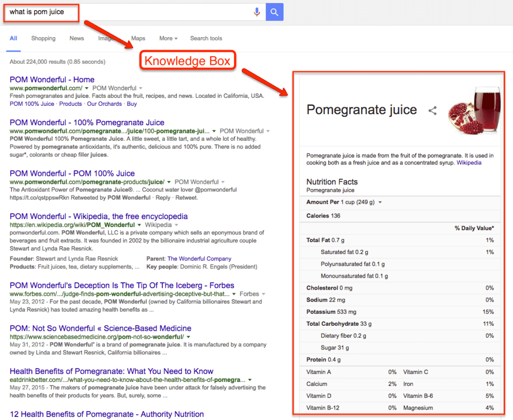Screen dimensions: 513x420
Task: Select the All results tab
Action: pos(14,38)
